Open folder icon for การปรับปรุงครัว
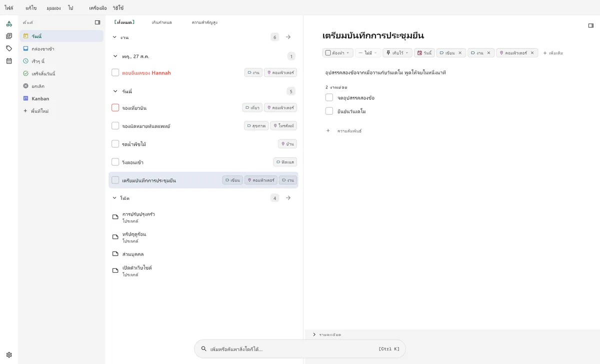This screenshot has width=600, height=364. tap(115, 217)
